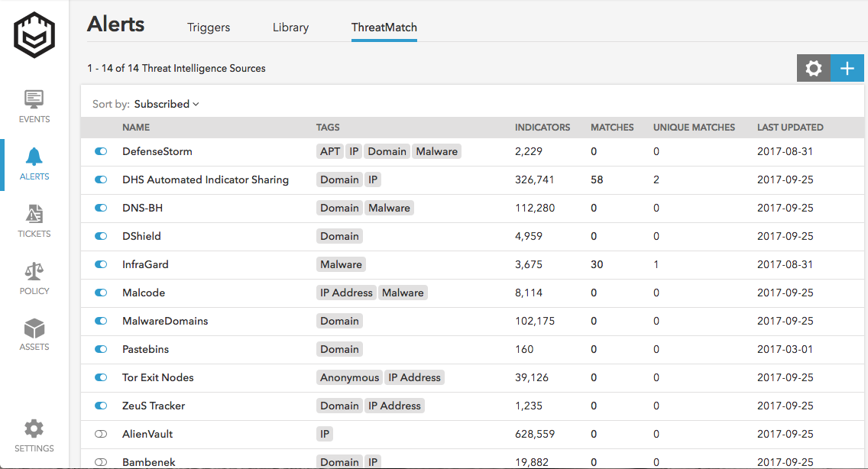This screenshot has width=868, height=469.
Task: Click IP Address tag in Malcode row
Action: [x=347, y=293]
